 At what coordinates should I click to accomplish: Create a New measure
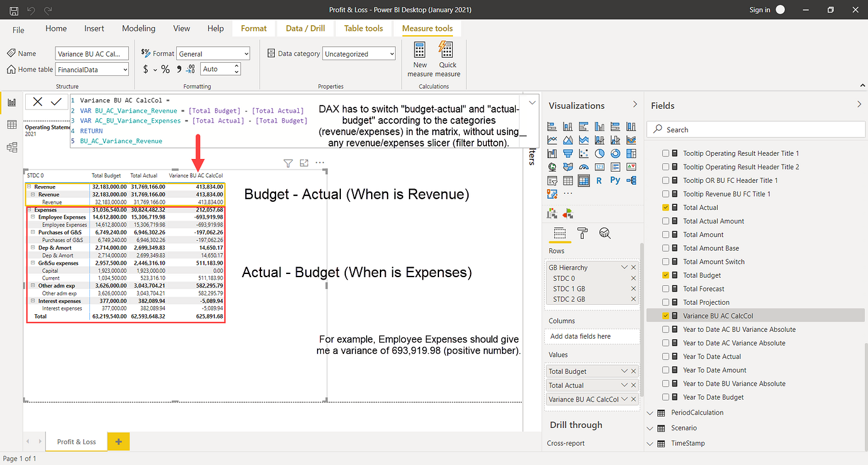click(x=420, y=58)
